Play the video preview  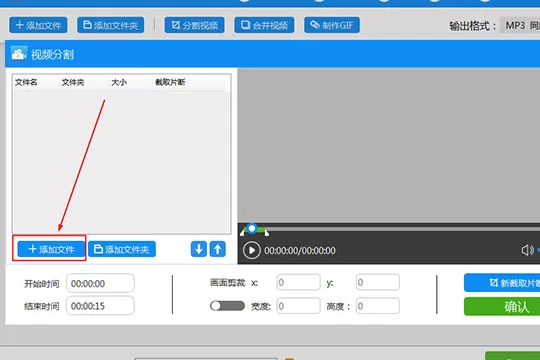click(x=251, y=250)
